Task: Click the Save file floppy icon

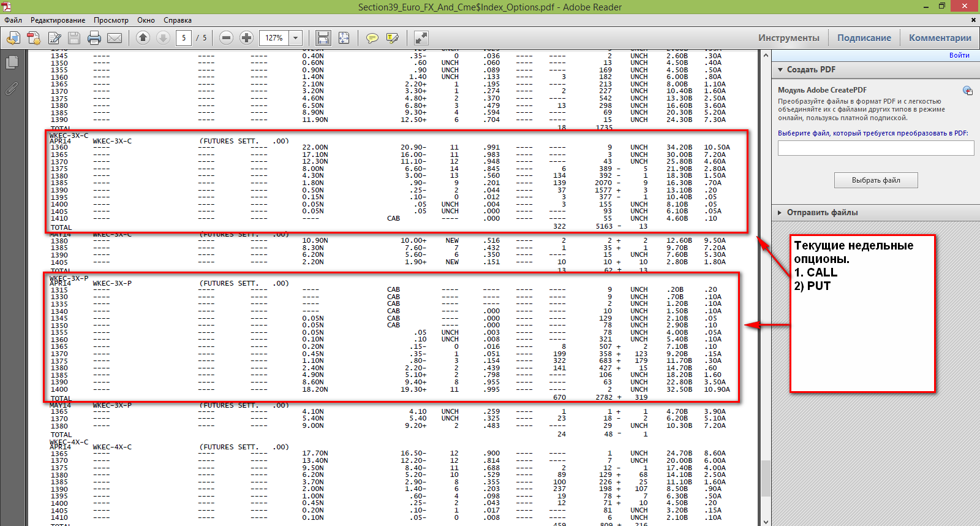Action: point(74,38)
